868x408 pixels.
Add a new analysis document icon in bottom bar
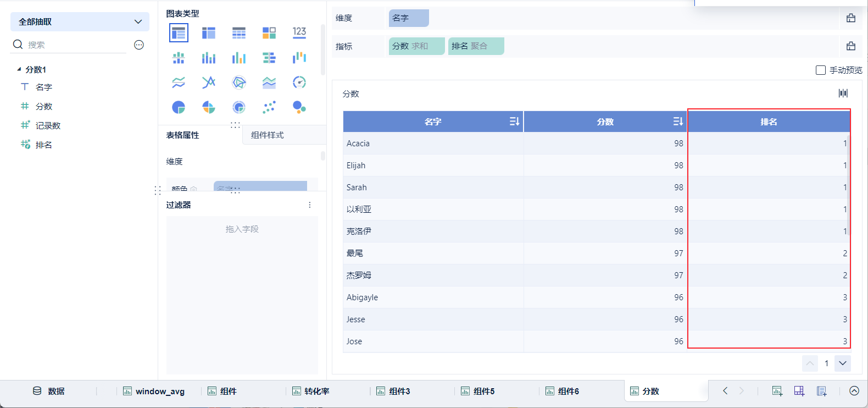(822, 391)
